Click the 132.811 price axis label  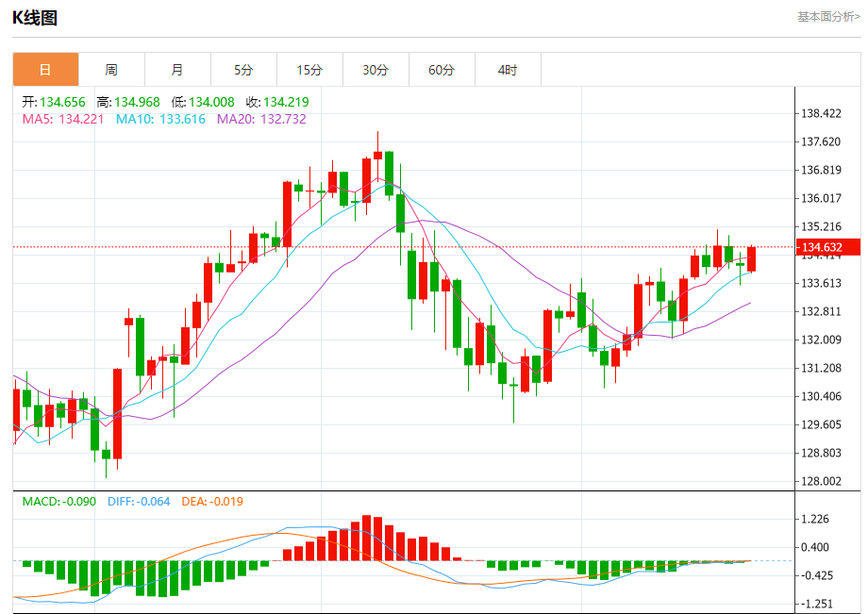pos(822,312)
